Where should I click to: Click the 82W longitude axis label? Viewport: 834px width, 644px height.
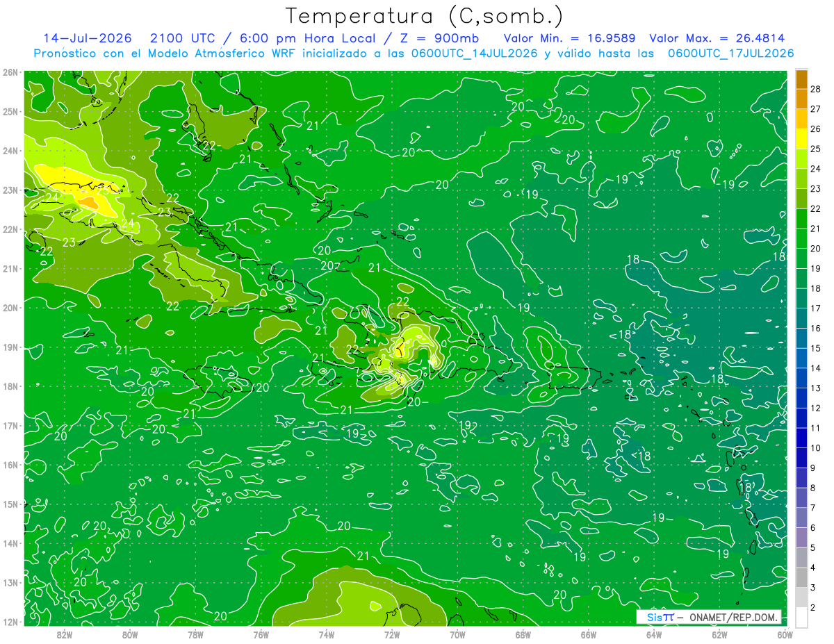click(x=65, y=634)
